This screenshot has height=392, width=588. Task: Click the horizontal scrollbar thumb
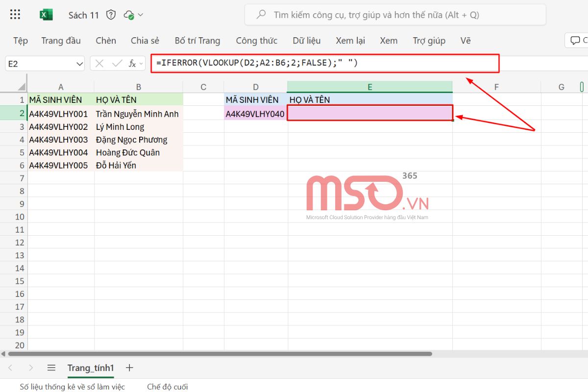coord(220,353)
